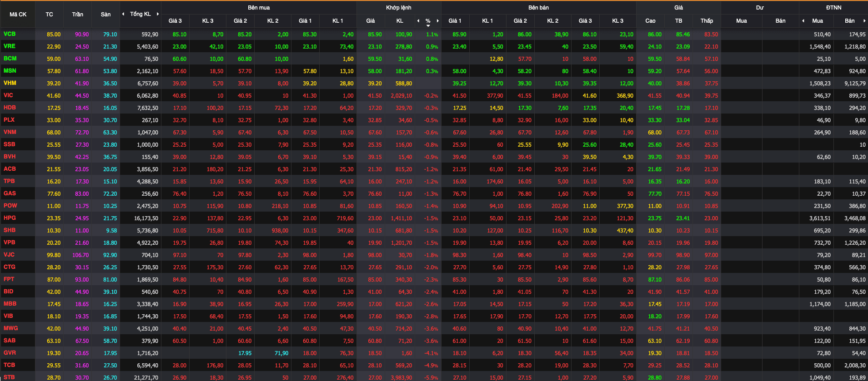Sort by KL 1 under Bên mua
Viewport: 868px width, 381px height.
pos(337,21)
